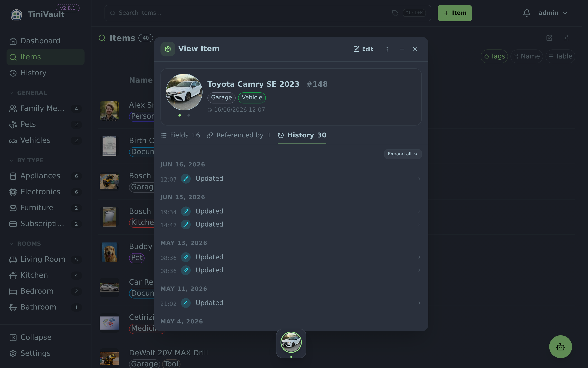Open the admin user dropdown
588x368 pixels.
(553, 13)
